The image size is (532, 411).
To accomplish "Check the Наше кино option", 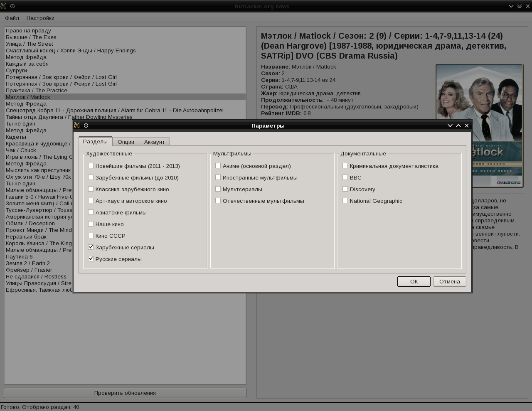I will (x=91, y=224).
